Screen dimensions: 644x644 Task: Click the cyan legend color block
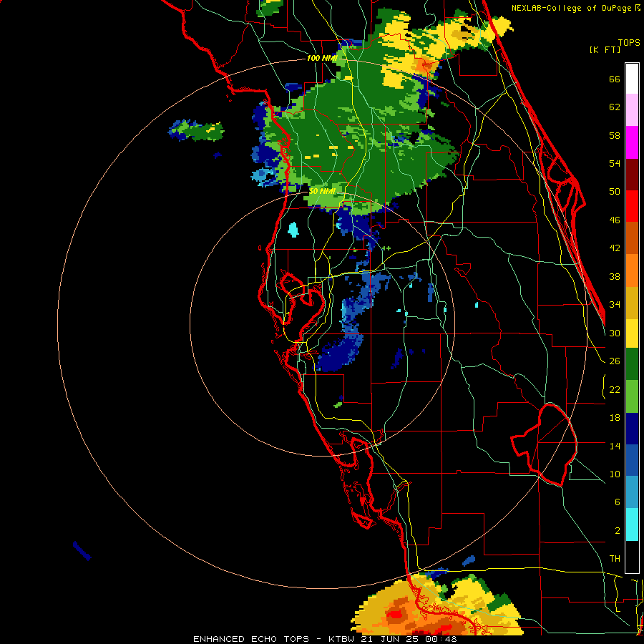coord(632,525)
